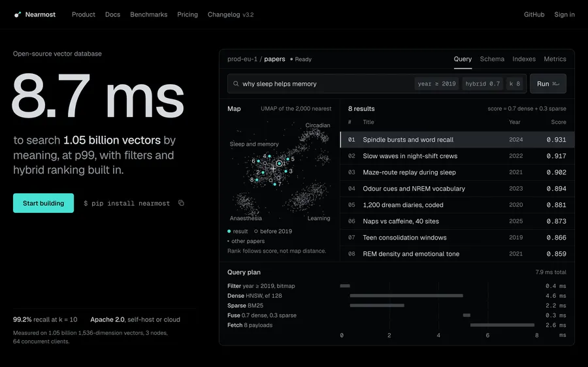Copy the pip install command icon
The image size is (588, 367).
tap(181, 203)
